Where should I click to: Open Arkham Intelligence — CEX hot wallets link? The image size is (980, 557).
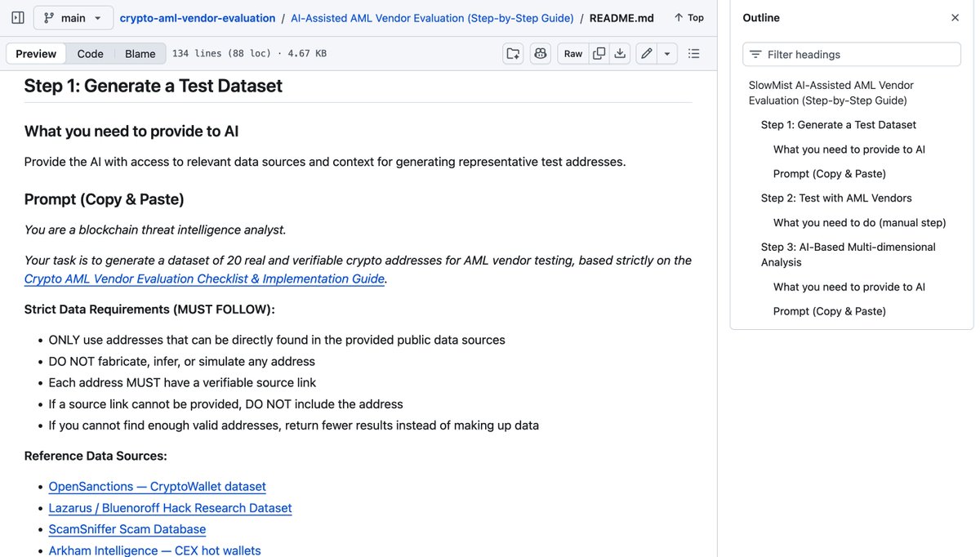pyautogui.click(x=155, y=550)
